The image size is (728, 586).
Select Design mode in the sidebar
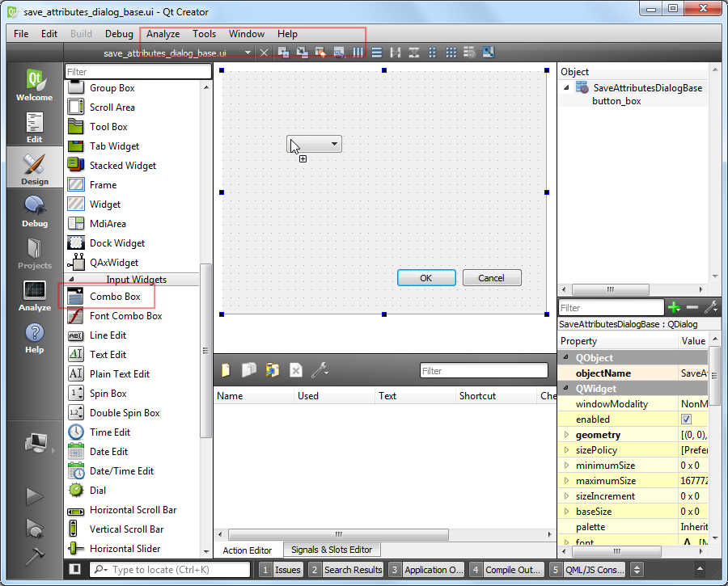(34, 170)
